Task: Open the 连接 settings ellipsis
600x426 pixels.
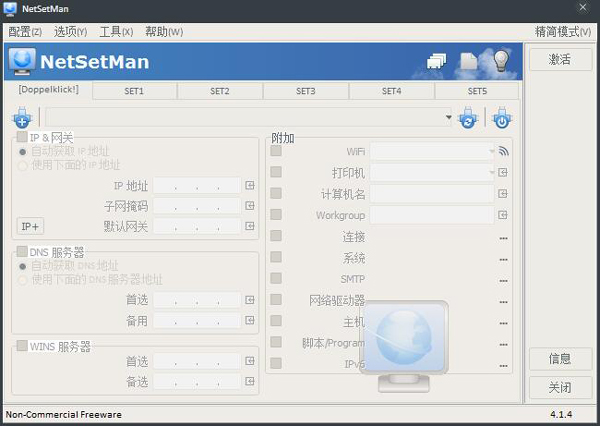Action: (503, 238)
